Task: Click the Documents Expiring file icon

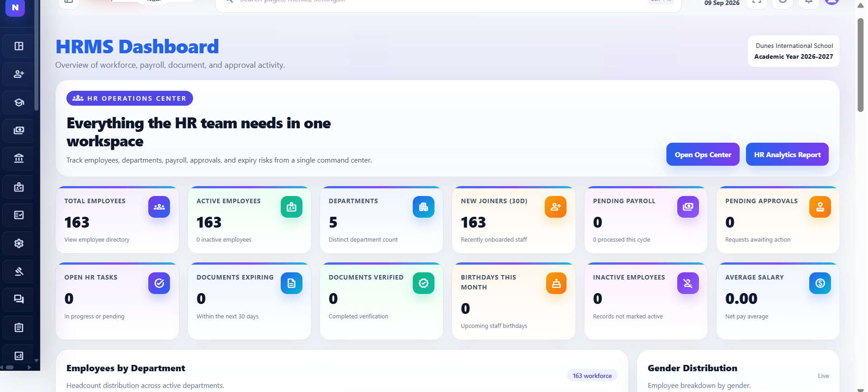Action: coord(292,283)
